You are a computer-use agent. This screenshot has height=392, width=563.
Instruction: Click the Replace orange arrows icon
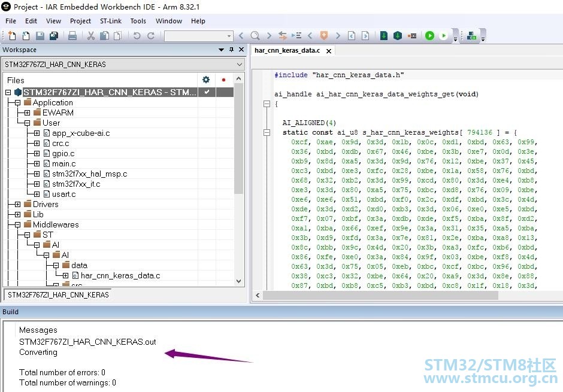[x=283, y=35]
